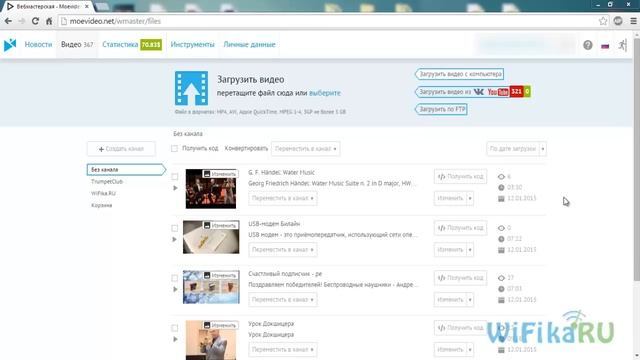Open Корзина trash channel
This screenshot has height=360, width=640.
(x=102, y=205)
